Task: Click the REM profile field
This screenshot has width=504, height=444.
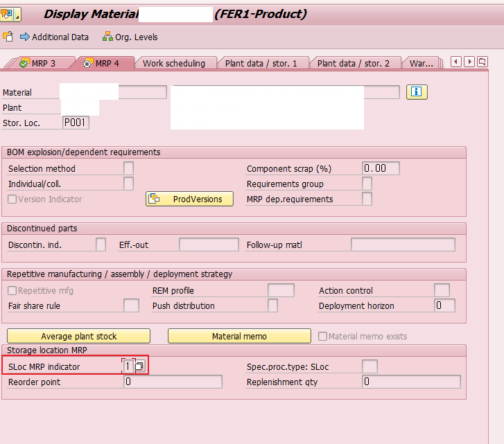Action: pos(281,290)
